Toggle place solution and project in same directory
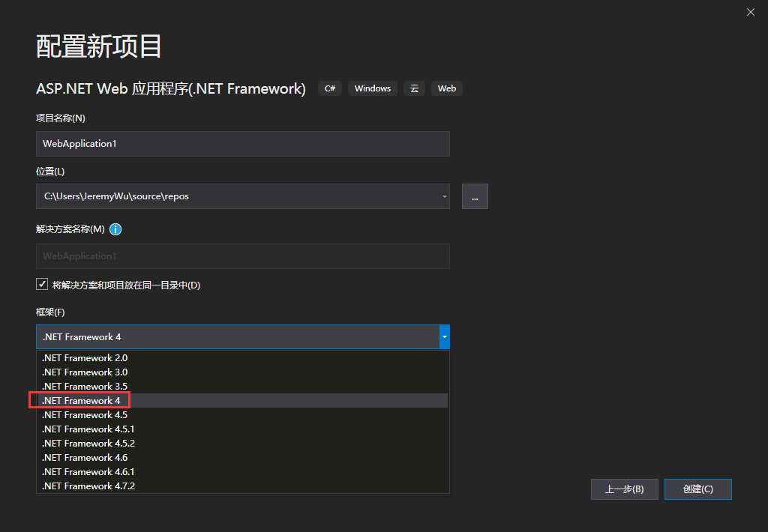 [42, 284]
